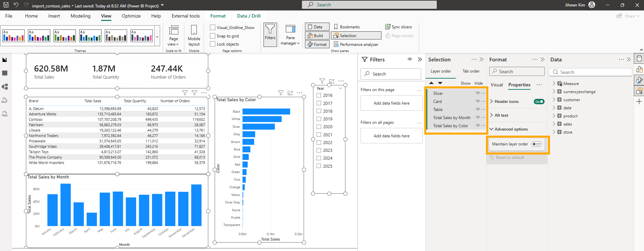Show the Build pane using the ribbon button

(x=317, y=36)
